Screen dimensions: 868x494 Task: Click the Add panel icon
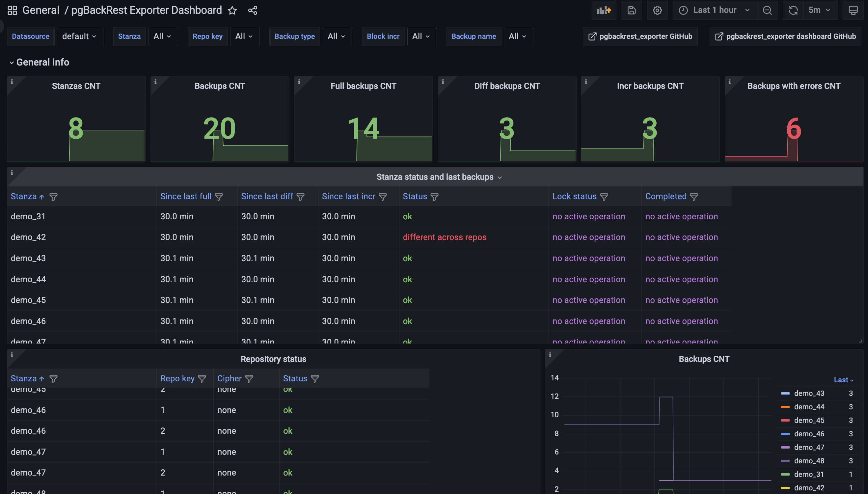604,10
